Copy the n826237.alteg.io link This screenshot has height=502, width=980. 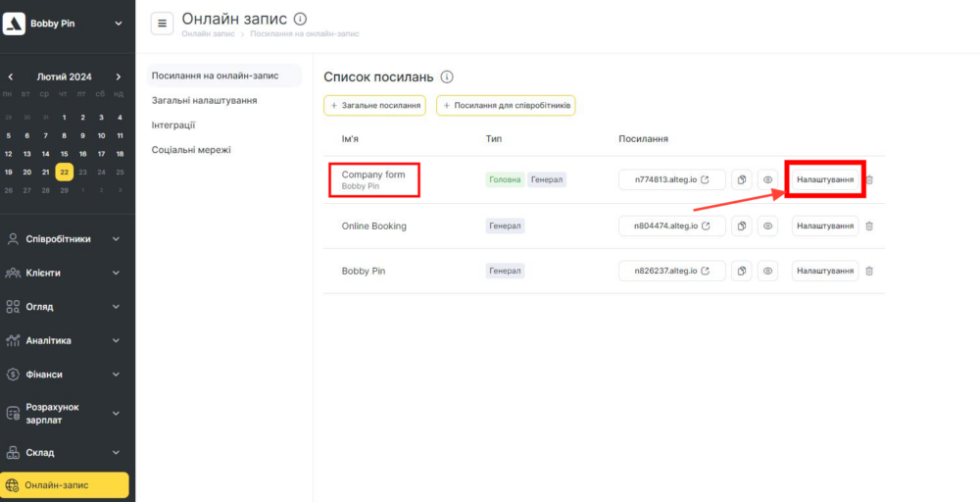742,271
